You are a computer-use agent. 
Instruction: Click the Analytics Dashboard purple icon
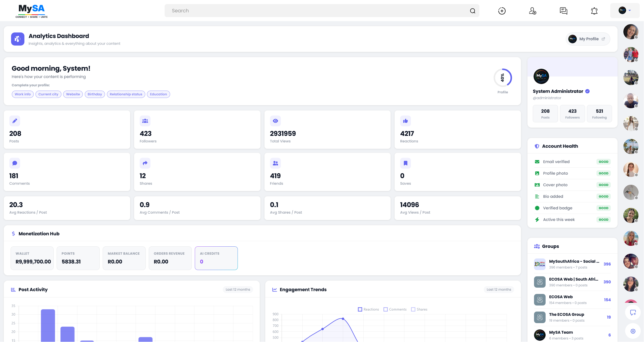coord(18,39)
